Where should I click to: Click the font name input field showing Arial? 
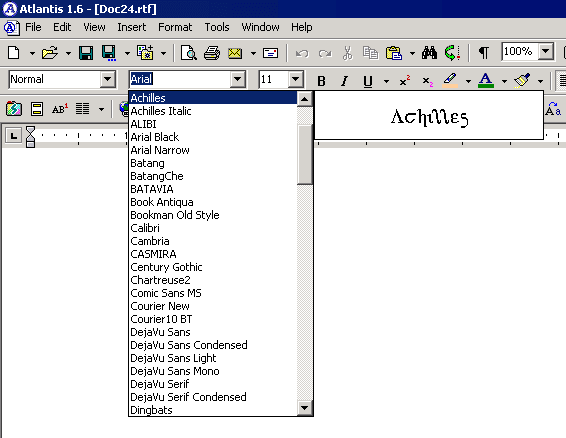(x=180, y=79)
